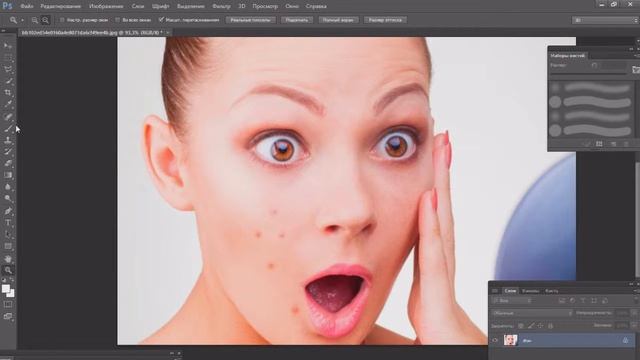This screenshot has width=640, height=360.
Task: Toggle lock position icon in Layers panel
Action: (540, 326)
